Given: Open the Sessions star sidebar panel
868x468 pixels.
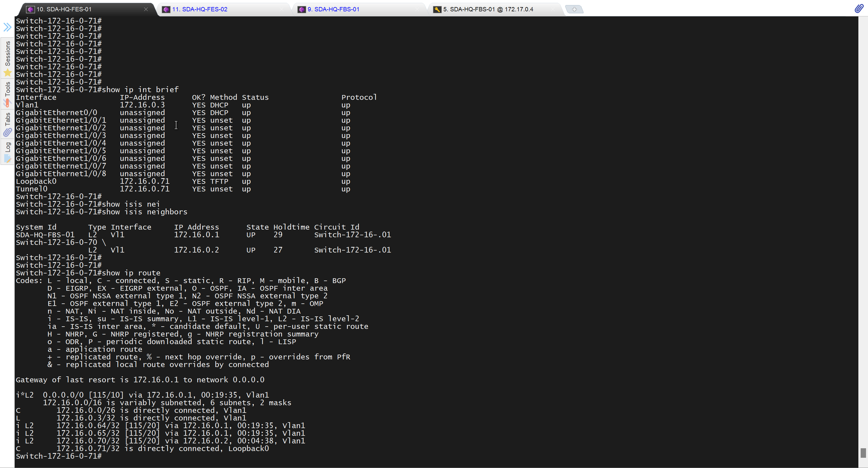Looking at the screenshot, I should (x=7, y=58).
